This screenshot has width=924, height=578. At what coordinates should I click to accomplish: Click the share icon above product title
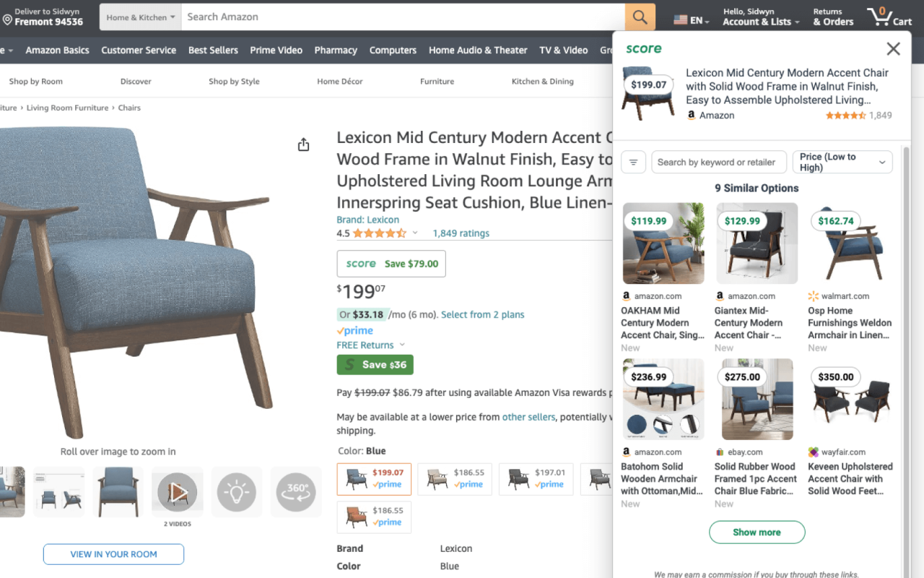click(x=303, y=144)
